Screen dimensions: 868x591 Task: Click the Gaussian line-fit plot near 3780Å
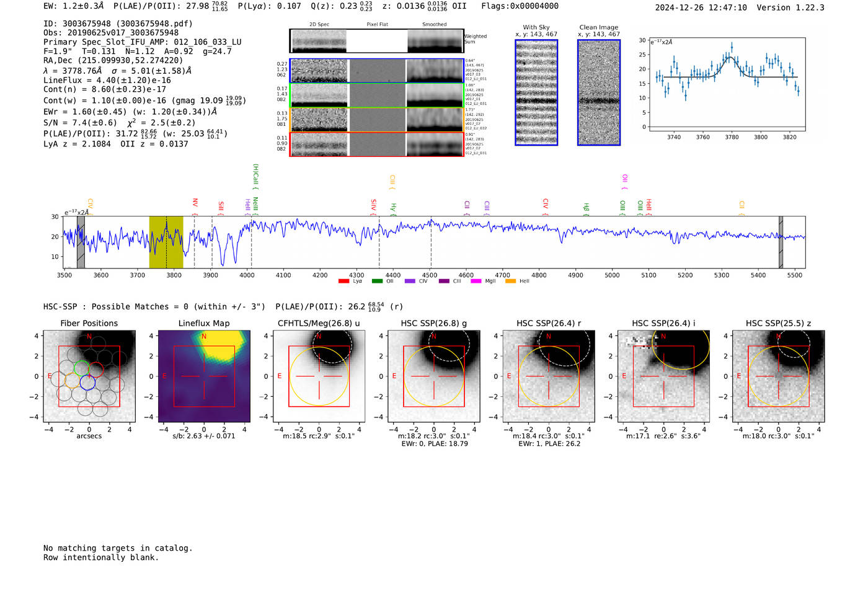point(727,84)
